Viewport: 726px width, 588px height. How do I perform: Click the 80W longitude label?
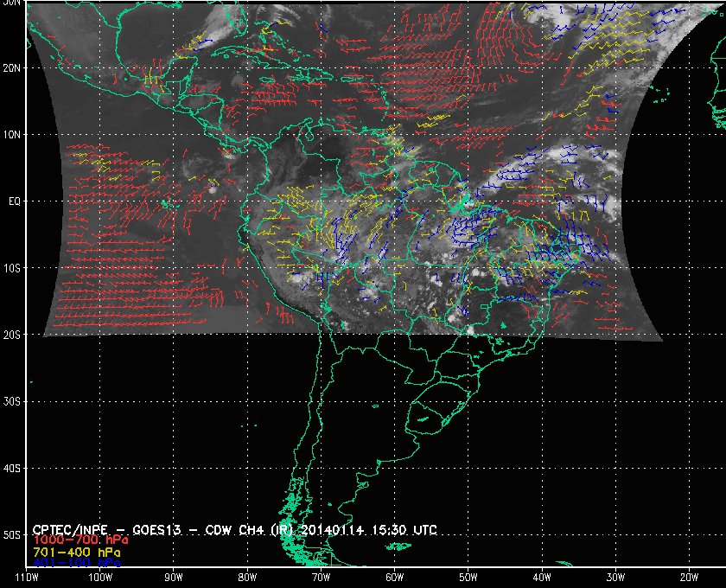(247, 578)
